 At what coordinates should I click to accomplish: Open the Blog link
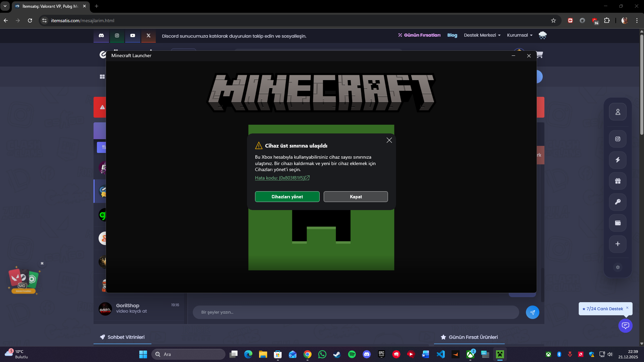[x=452, y=35]
